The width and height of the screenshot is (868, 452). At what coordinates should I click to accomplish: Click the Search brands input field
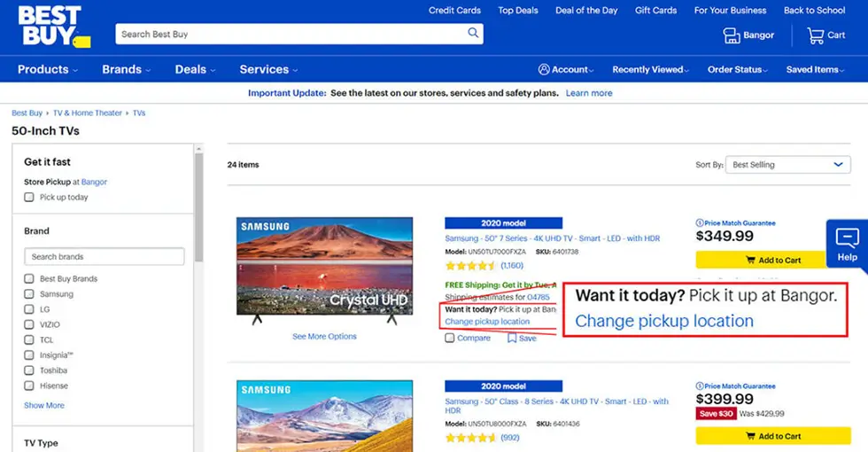105,256
